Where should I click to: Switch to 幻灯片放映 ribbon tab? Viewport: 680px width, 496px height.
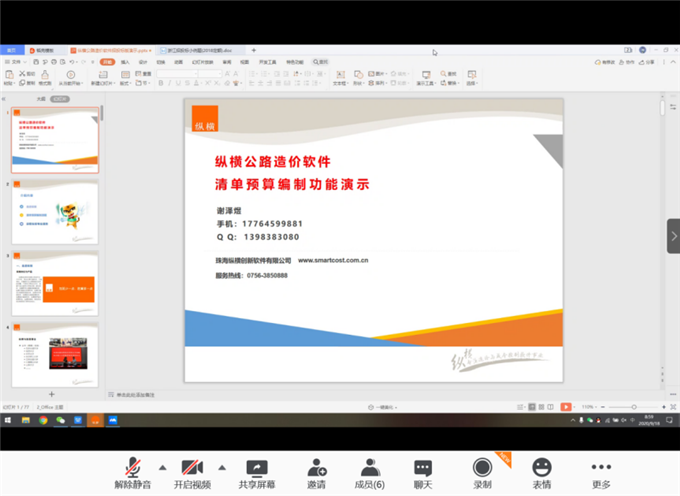(203, 62)
